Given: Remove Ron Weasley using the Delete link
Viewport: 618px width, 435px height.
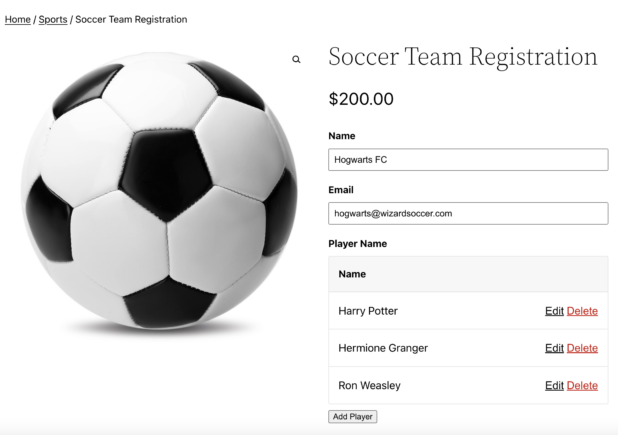Looking at the screenshot, I should pyautogui.click(x=582, y=385).
